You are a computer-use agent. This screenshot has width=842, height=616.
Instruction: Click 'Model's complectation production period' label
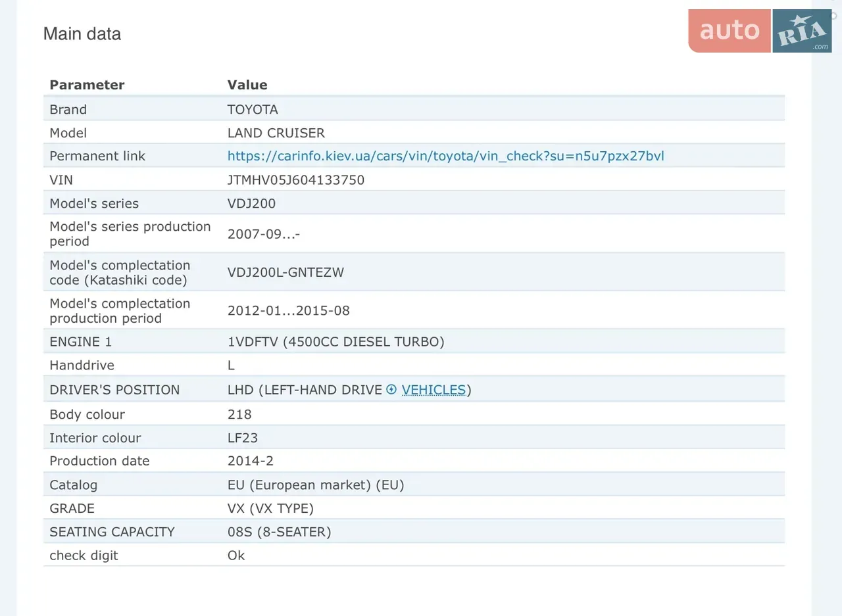120,310
